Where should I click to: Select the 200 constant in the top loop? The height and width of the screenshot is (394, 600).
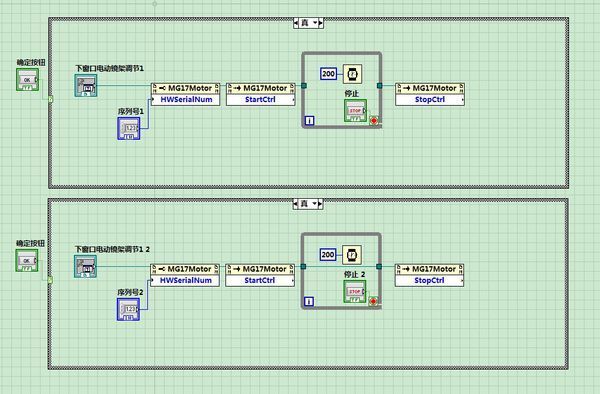(328, 74)
